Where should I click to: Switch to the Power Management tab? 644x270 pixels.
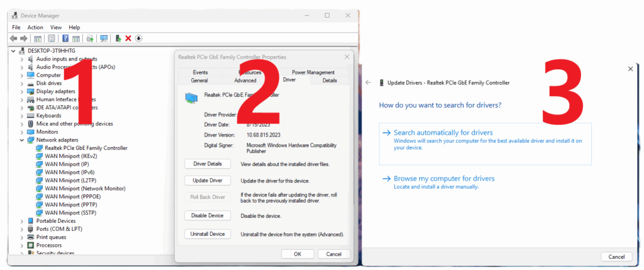point(313,72)
